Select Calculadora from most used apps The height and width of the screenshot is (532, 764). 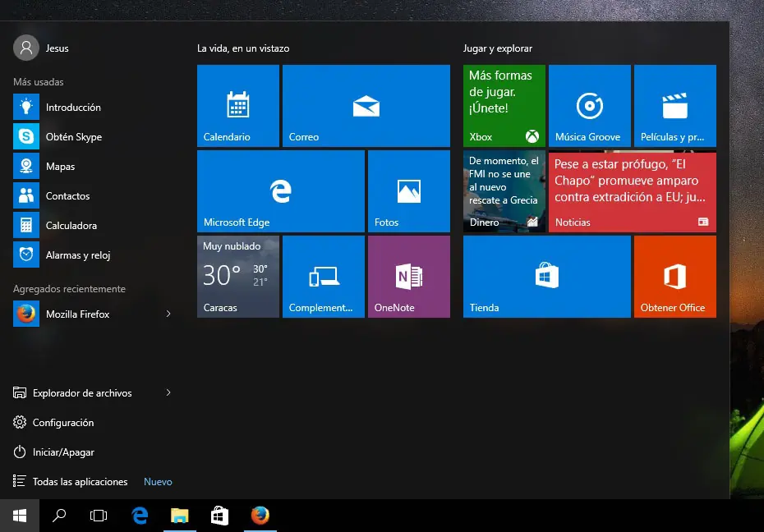pos(71,226)
